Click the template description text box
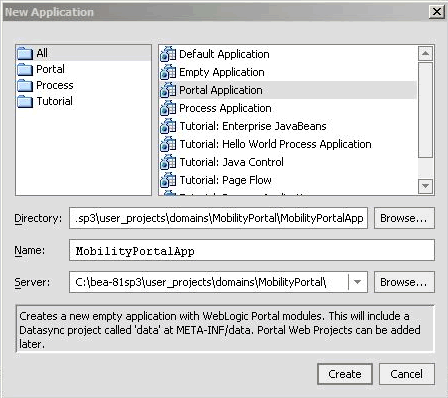This screenshot has width=448, height=398. (225, 329)
